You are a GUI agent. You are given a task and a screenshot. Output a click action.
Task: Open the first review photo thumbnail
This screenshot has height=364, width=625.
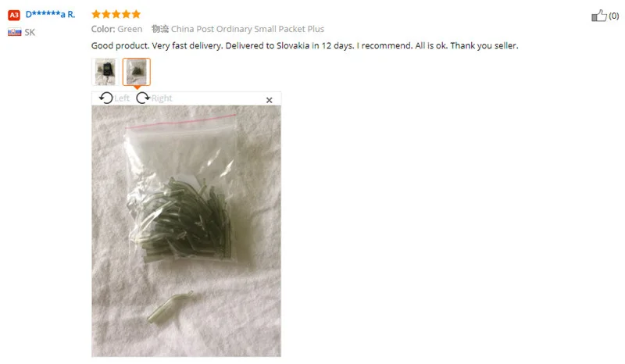(105, 72)
